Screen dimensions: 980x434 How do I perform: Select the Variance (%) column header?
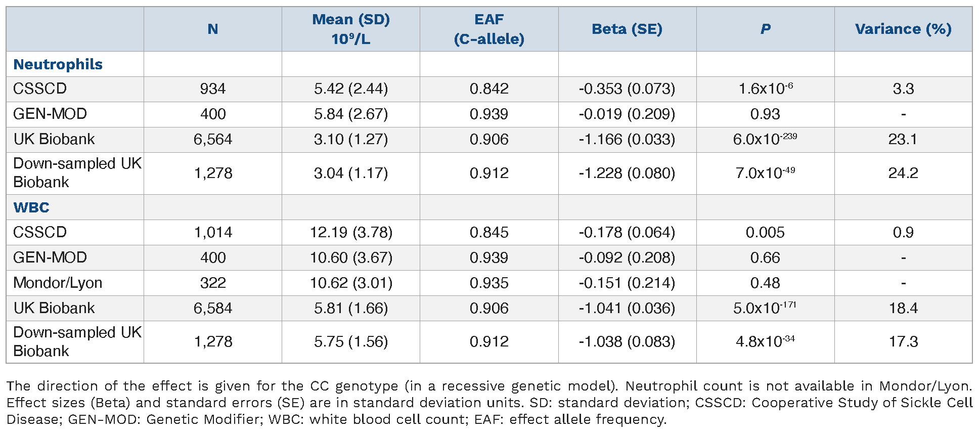[x=903, y=29]
